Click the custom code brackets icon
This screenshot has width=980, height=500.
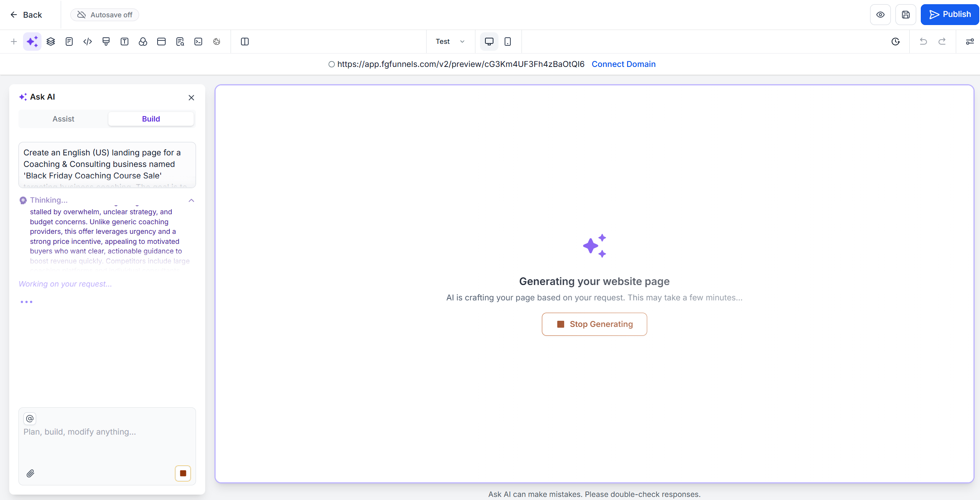pos(88,42)
